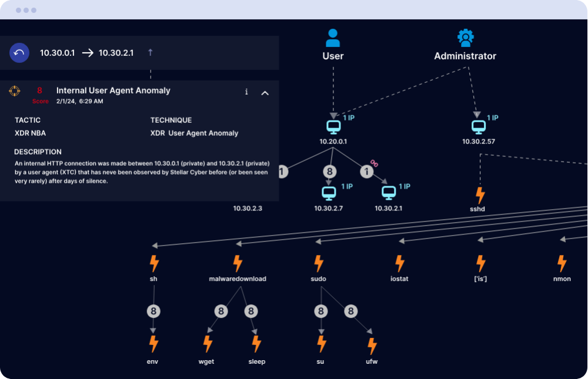Select the sudo process node
The height and width of the screenshot is (379, 588).
click(x=318, y=263)
